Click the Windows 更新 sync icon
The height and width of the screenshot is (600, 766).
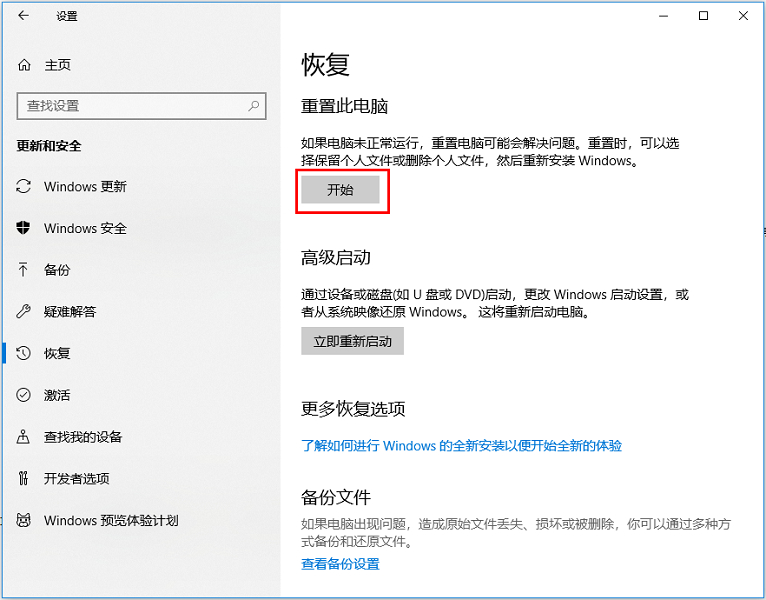pos(24,187)
